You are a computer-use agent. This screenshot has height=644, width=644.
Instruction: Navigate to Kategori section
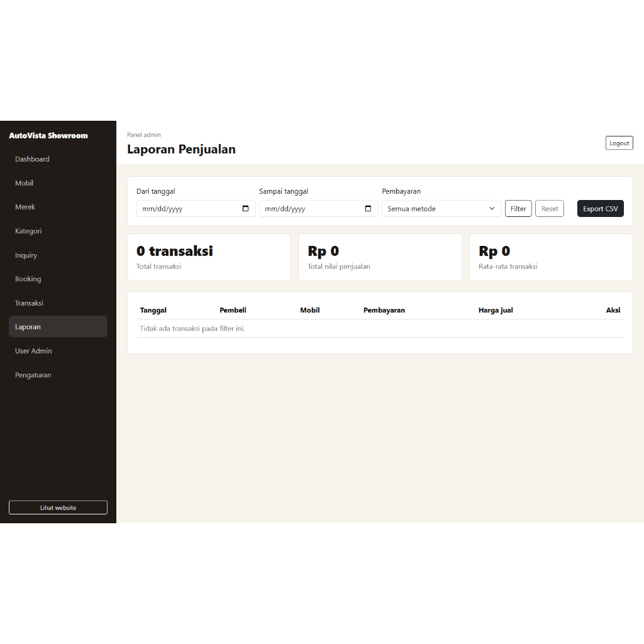58,231
